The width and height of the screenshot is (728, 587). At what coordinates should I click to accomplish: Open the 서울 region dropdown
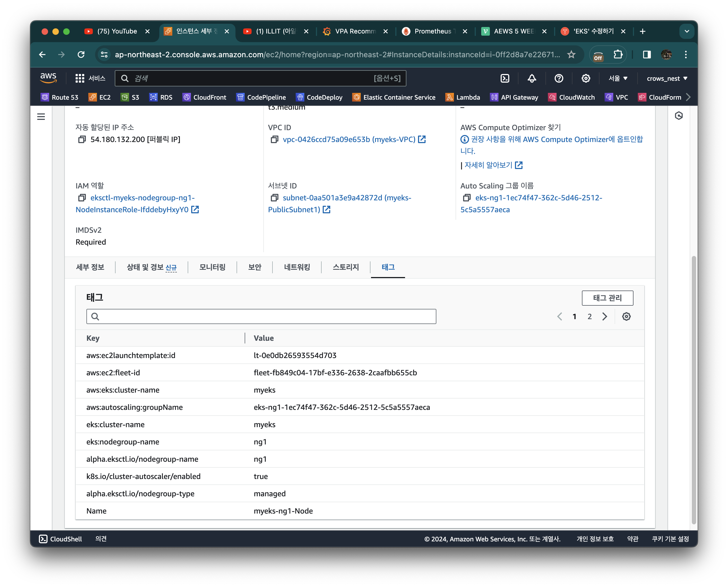coord(618,79)
